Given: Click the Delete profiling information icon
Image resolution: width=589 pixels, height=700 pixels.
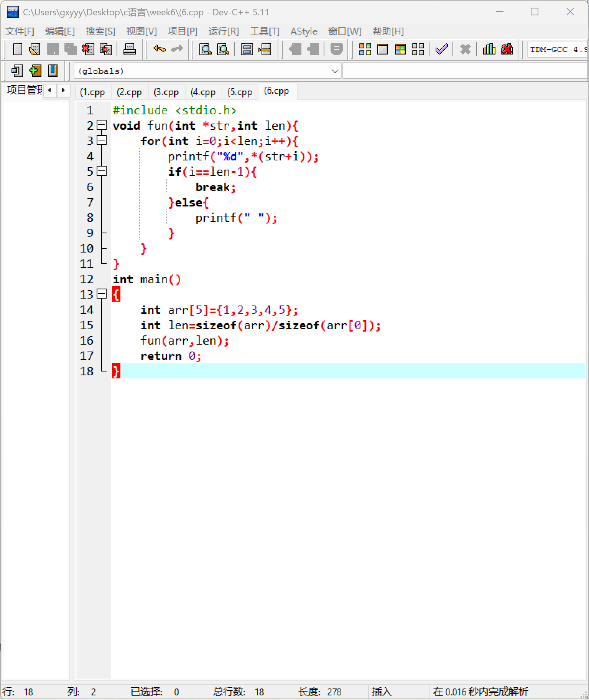Looking at the screenshot, I should tap(507, 49).
